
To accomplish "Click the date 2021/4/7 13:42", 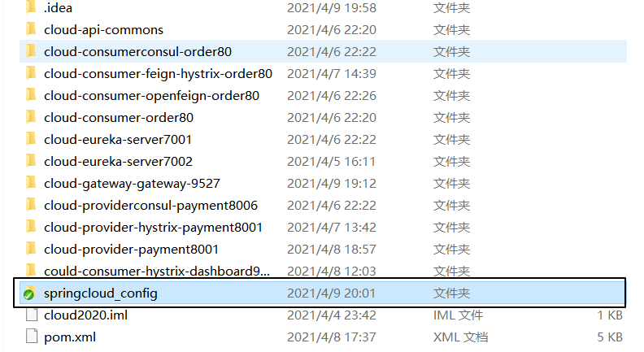I will tap(332, 227).
